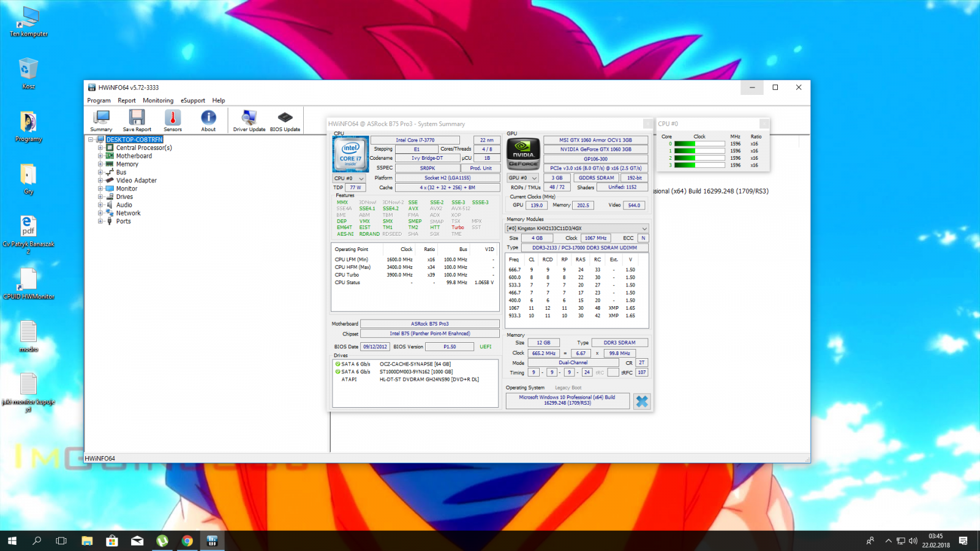This screenshot has width=980, height=551.
Task: Open the Report menu
Action: point(127,100)
